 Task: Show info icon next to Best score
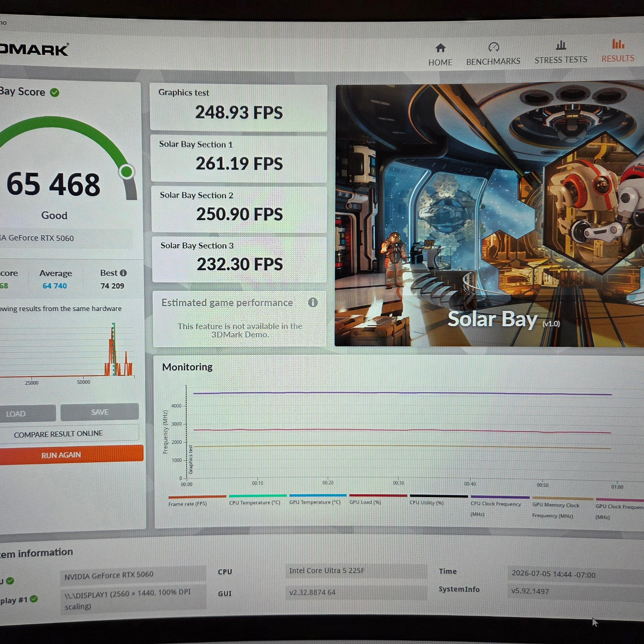click(x=123, y=273)
